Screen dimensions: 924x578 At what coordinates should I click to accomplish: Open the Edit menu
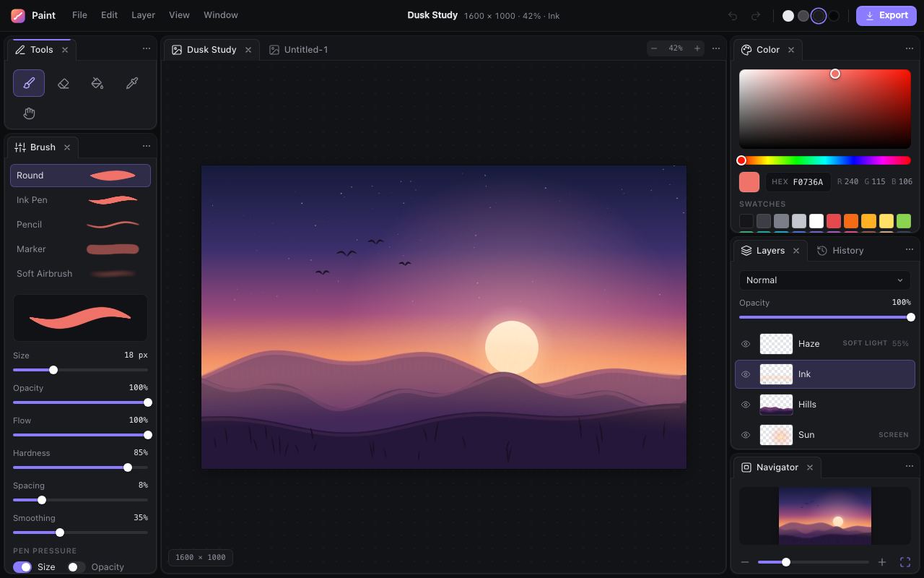[x=109, y=15]
